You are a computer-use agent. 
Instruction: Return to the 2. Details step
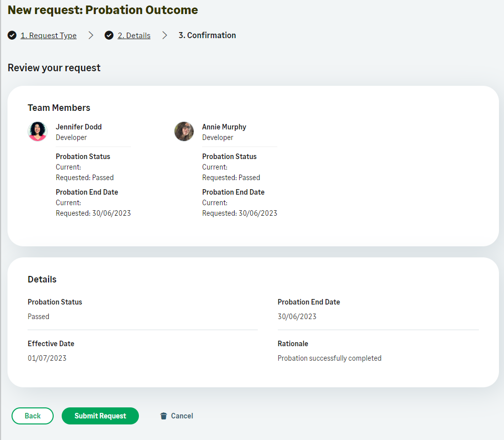pyautogui.click(x=134, y=36)
